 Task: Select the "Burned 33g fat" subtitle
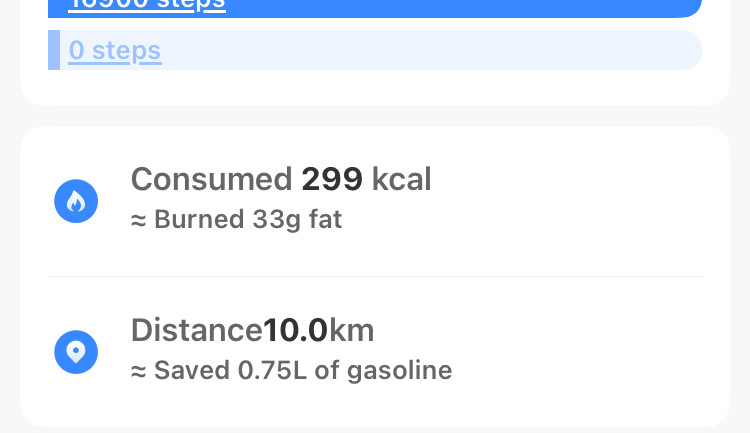[x=237, y=219]
